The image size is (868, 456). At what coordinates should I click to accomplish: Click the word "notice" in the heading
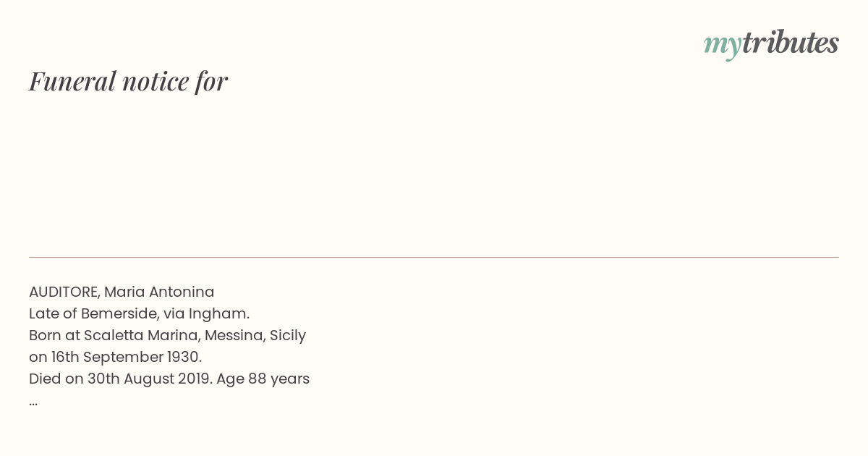pos(156,82)
